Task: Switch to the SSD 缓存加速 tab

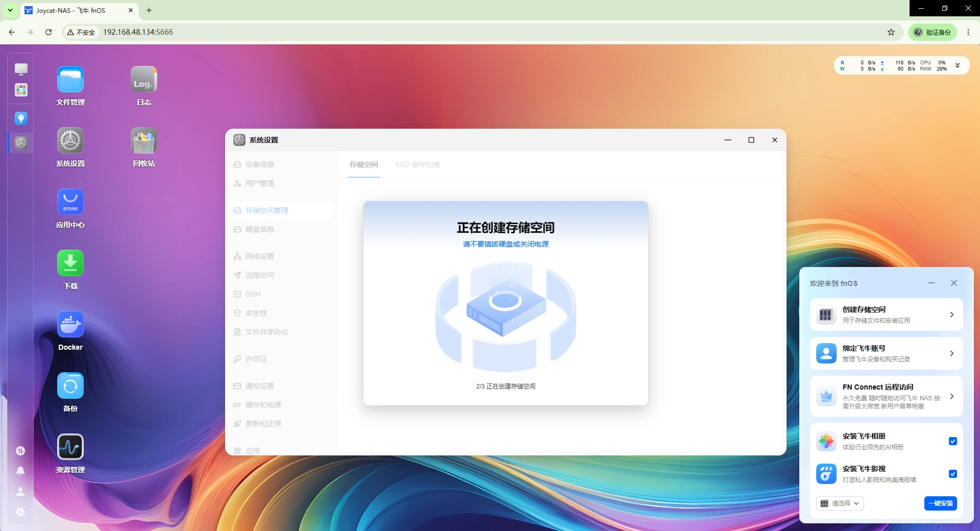Action: [x=417, y=164]
